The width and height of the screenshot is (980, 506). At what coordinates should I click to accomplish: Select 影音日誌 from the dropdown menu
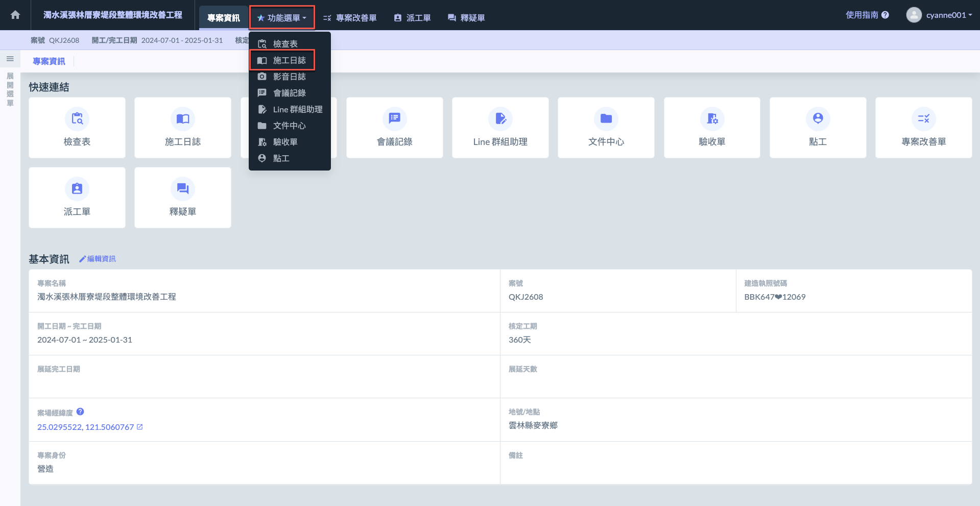tap(289, 77)
